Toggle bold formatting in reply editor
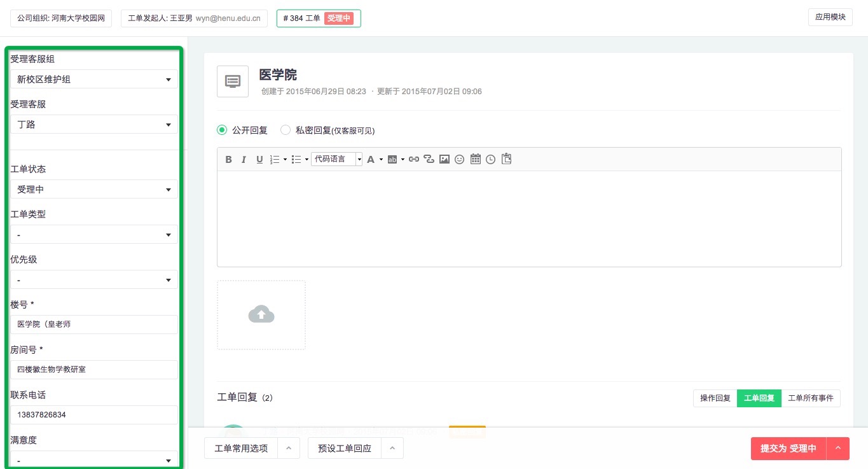 229,160
